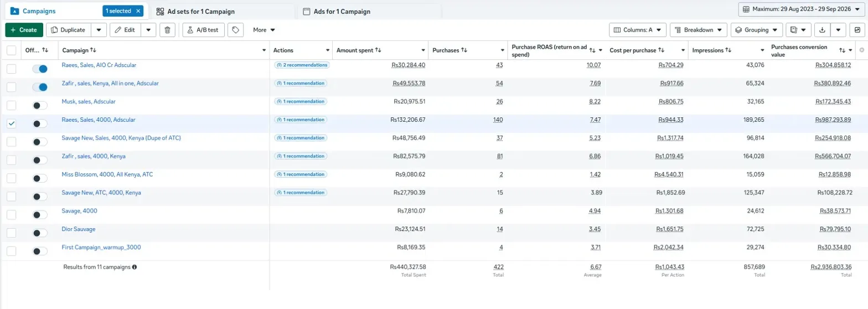Open the Edit dropdown arrow
The image size is (868, 309).
tap(148, 30)
